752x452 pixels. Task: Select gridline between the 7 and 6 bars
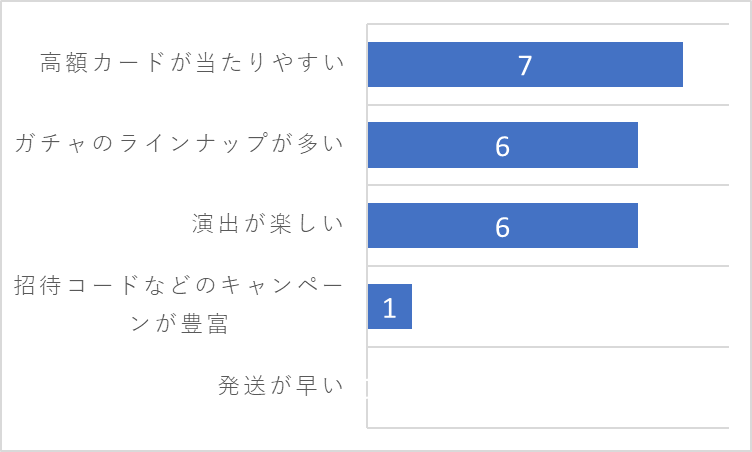click(x=548, y=105)
